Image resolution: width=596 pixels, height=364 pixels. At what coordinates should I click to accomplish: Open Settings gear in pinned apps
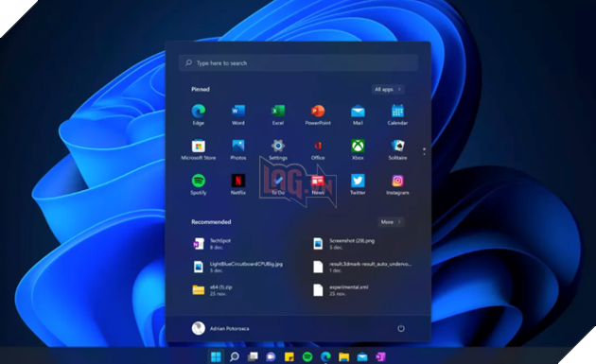[x=278, y=149]
